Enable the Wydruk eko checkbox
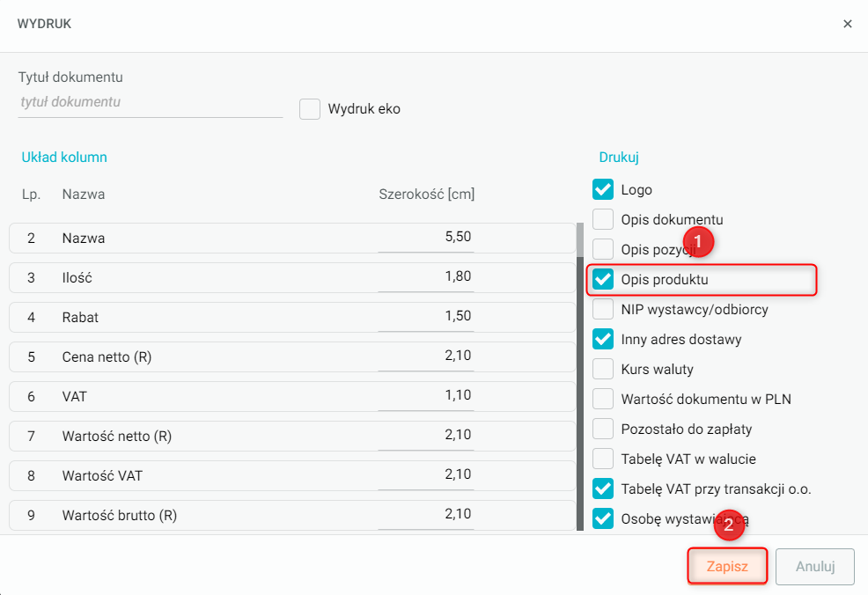The height and width of the screenshot is (595, 868). [310, 109]
